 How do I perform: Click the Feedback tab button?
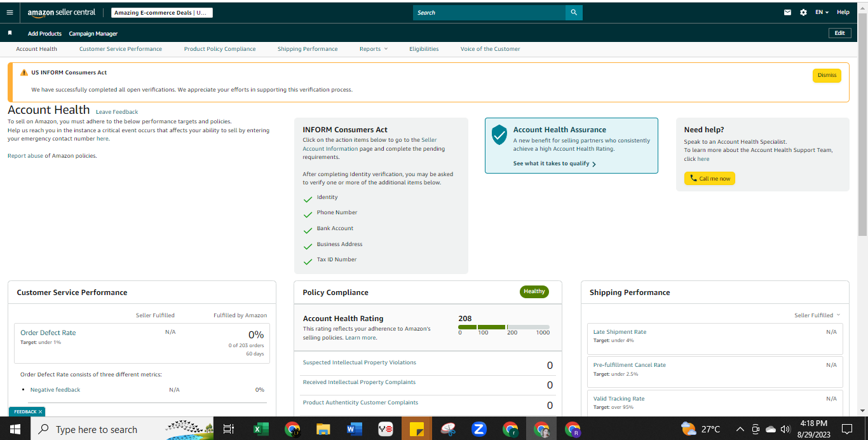coord(26,412)
